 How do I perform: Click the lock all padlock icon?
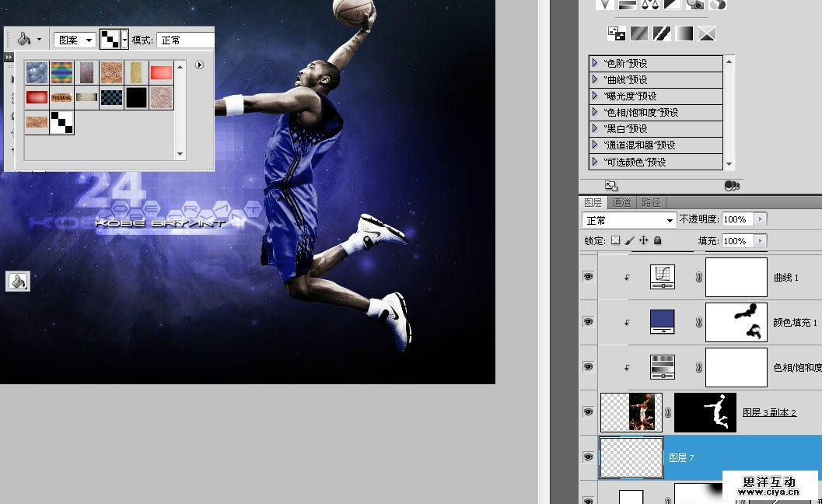click(658, 241)
